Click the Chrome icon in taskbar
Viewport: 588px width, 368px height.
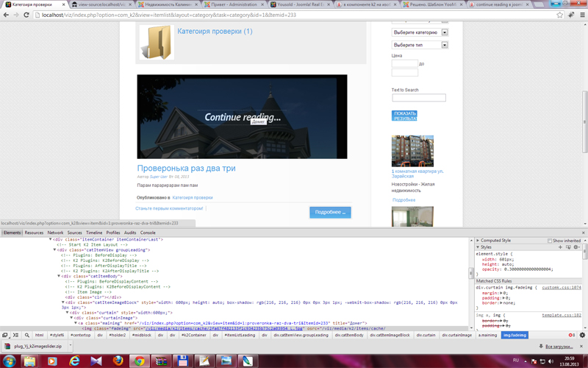pyautogui.click(x=139, y=360)
